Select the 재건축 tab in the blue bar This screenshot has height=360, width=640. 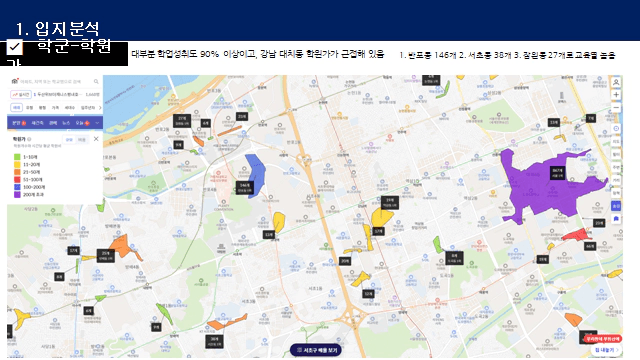pyautogui.click(x=38, y=123)
